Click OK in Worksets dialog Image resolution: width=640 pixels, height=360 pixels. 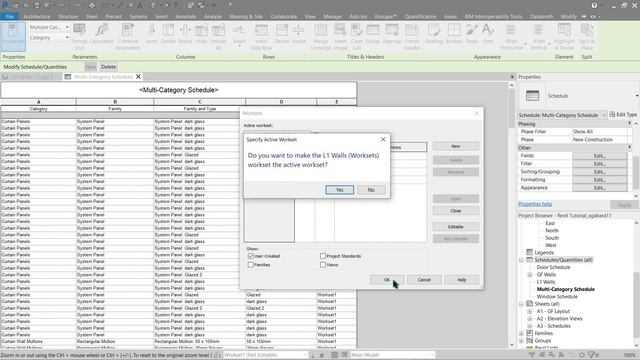pos(387,280)
